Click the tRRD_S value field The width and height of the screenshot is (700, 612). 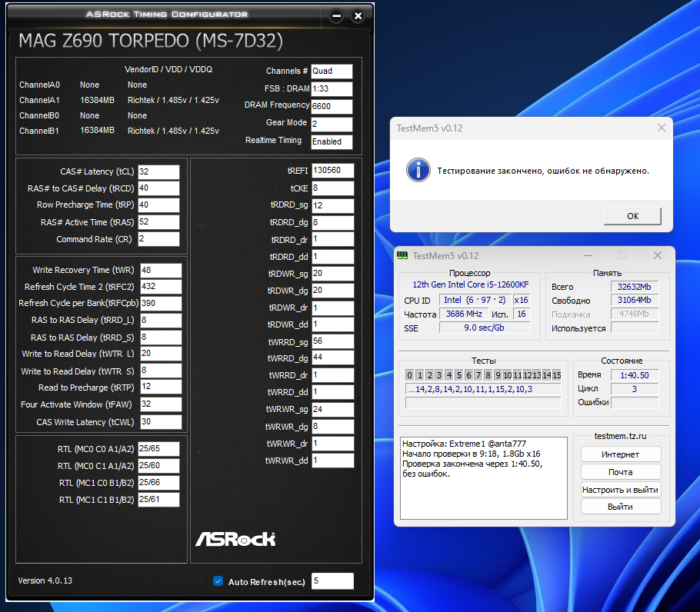point(161,338)
